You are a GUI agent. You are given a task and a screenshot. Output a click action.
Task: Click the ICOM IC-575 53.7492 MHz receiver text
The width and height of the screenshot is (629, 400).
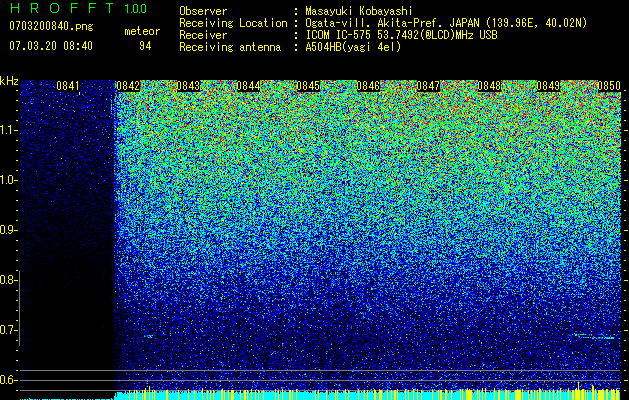(402, 35)
